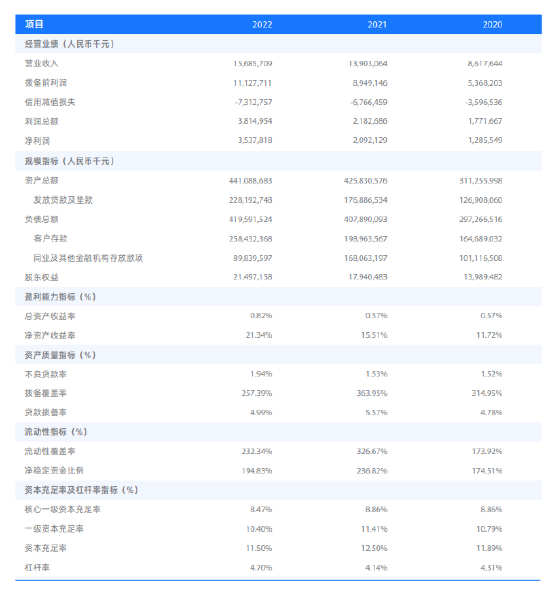550x589 pixels.
Task: Click 拨备前利润 value 8,949,146
Action: tap(370, 83)
